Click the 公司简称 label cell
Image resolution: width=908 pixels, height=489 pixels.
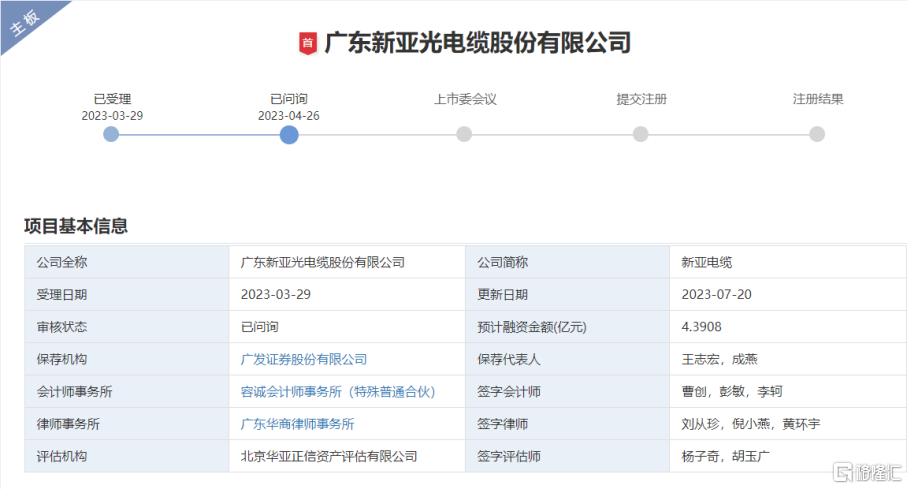point(568,262)
